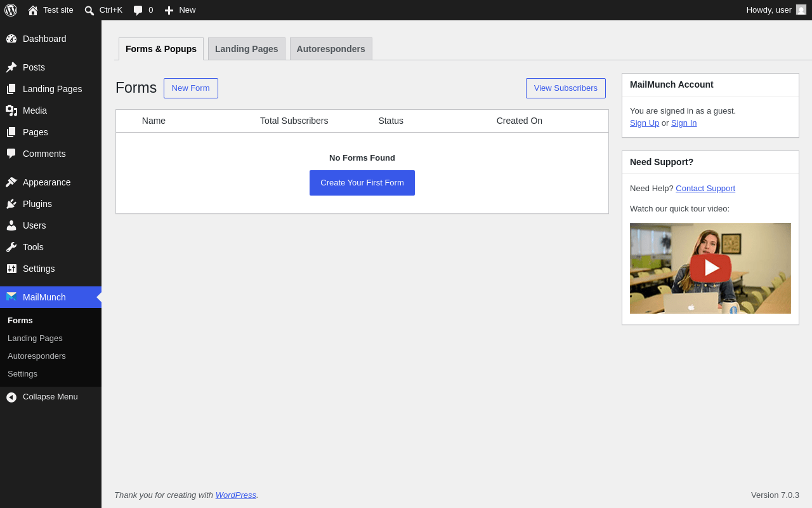The image size is (812, 508).
Task: Click Create Your First Form button
Action: (x=362, y=183)
